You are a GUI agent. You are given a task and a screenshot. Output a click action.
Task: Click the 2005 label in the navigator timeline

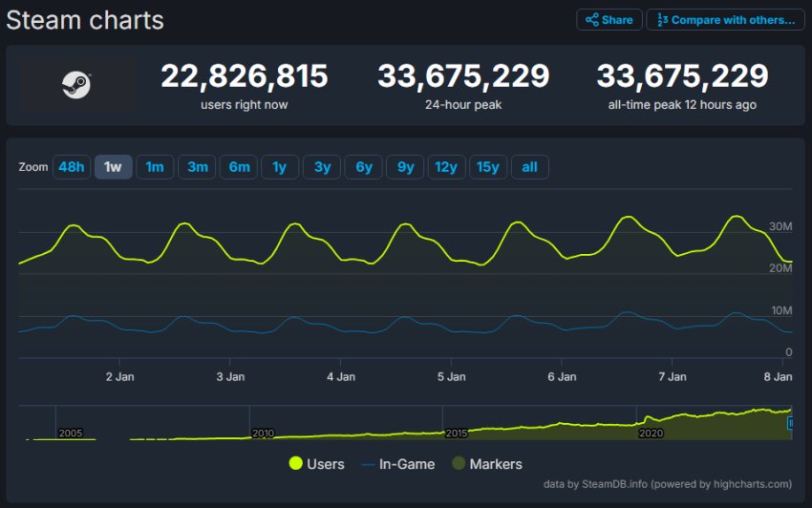click(x=71, y=434)
